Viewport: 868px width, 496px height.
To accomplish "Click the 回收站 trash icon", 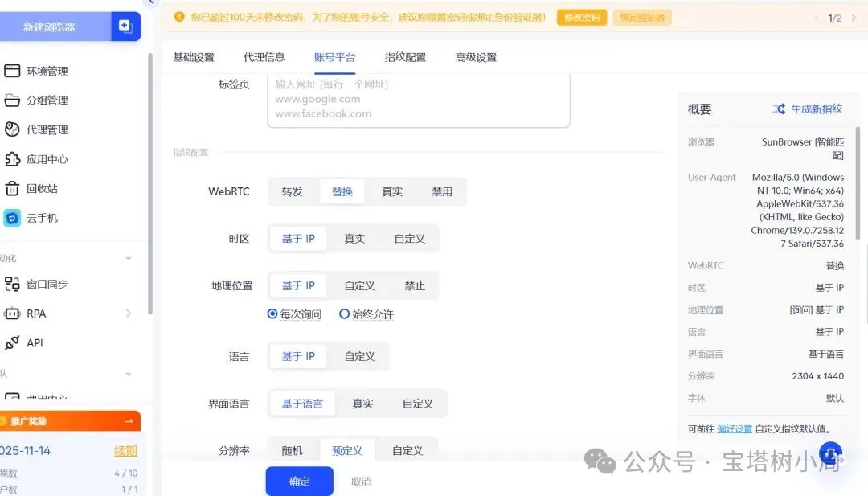I will 12,189.
